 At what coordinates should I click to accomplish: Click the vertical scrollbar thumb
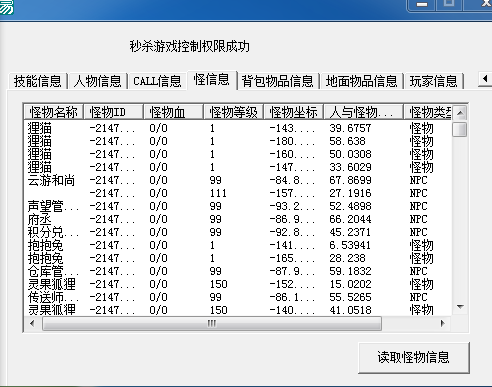(x=460, y=129)
